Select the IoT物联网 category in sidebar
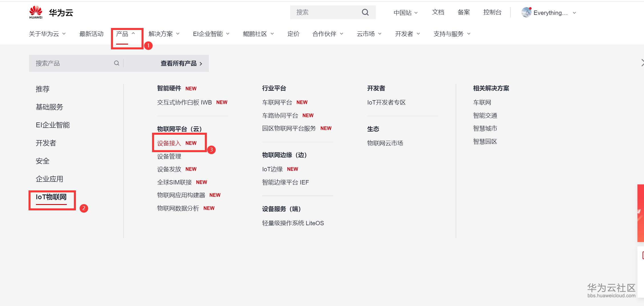Viewport: 644px width, 306px height. click(x=52, y=197)
